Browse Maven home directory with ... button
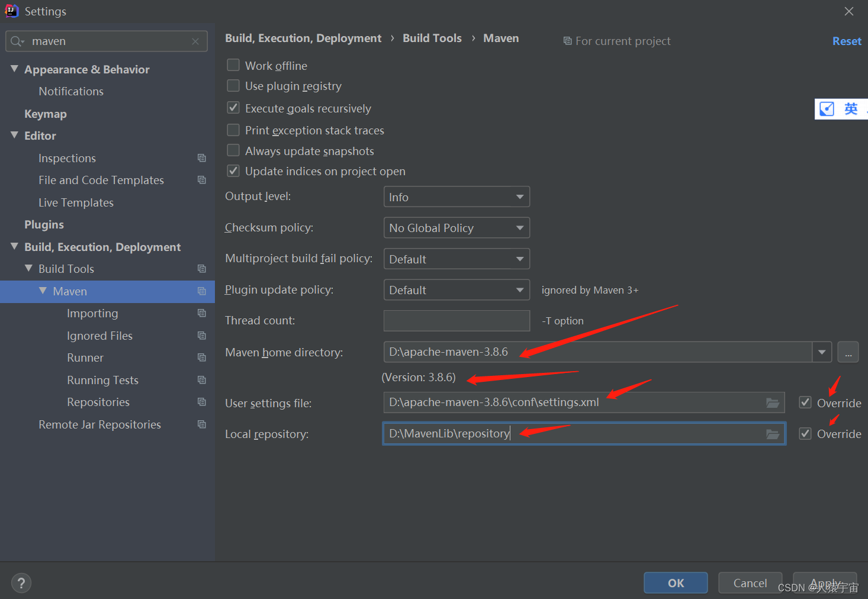Image resolution: width=868 pixels, height=599 pixels. [x=848, y=352]
